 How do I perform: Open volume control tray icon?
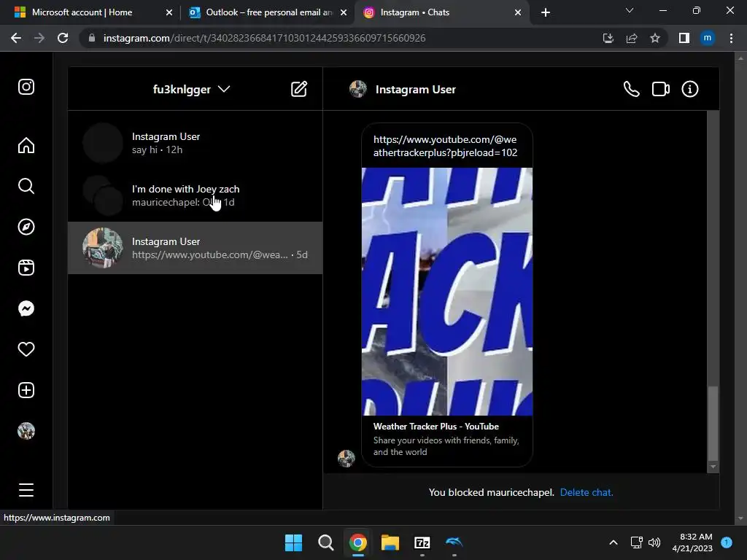(x=654, y=542)
